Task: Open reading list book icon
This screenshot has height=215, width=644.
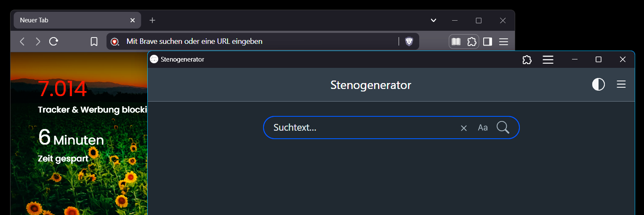Action: pyautogui.click(x=456, y=41)
